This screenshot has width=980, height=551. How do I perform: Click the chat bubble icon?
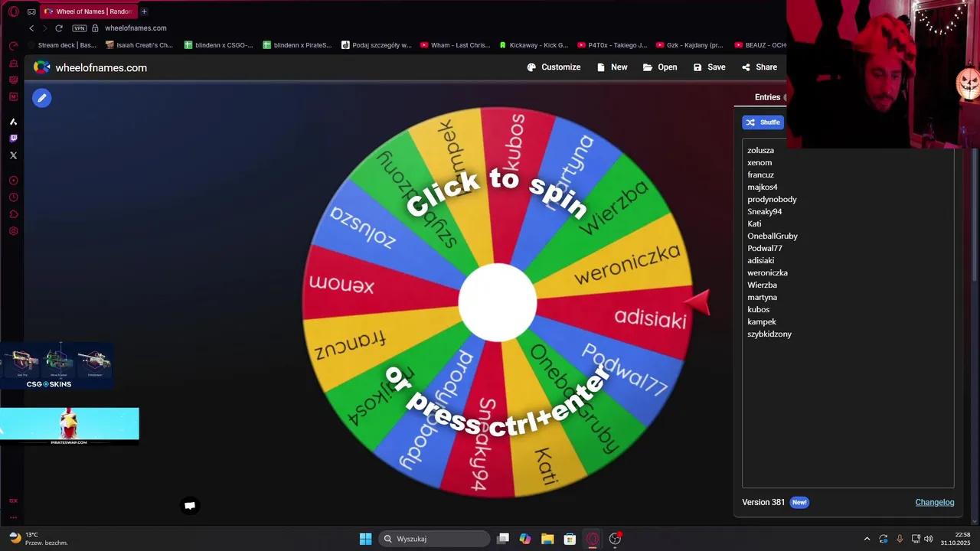click(x=190, y=505)
